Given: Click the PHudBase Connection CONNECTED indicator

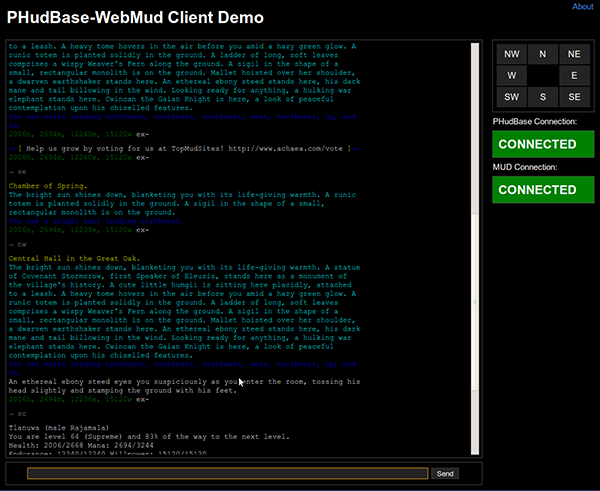Looking at the screenshot, I should pos(543,143).
